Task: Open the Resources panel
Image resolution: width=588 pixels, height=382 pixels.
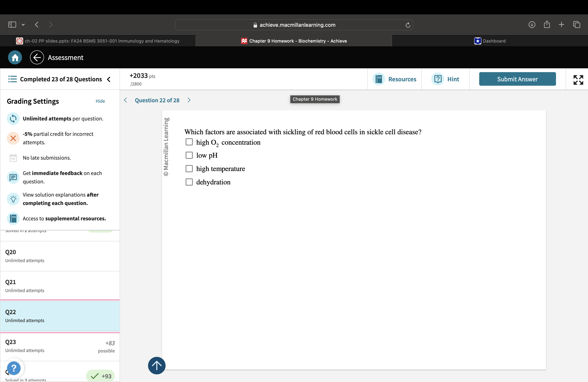Action: pos(395,79)
